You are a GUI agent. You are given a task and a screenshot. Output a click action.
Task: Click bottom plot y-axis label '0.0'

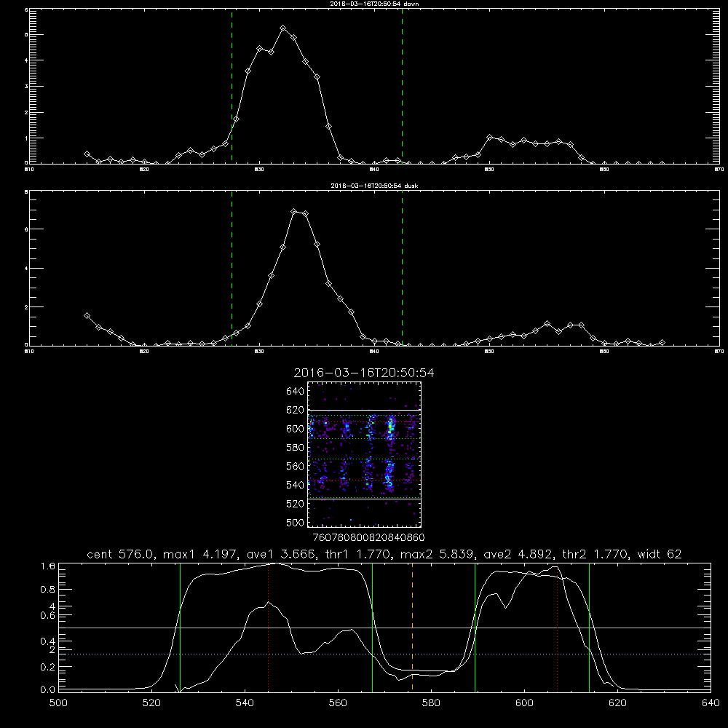point(48,690)
